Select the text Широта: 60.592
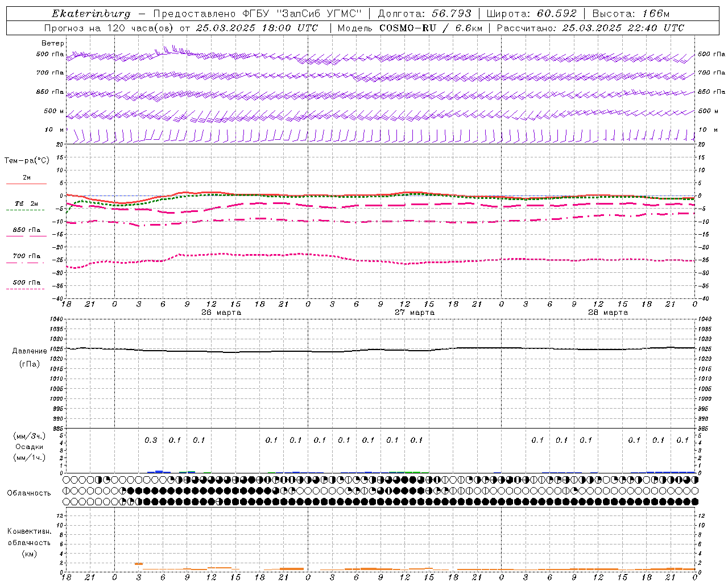728x582 pixels. [x=532, y=14]
